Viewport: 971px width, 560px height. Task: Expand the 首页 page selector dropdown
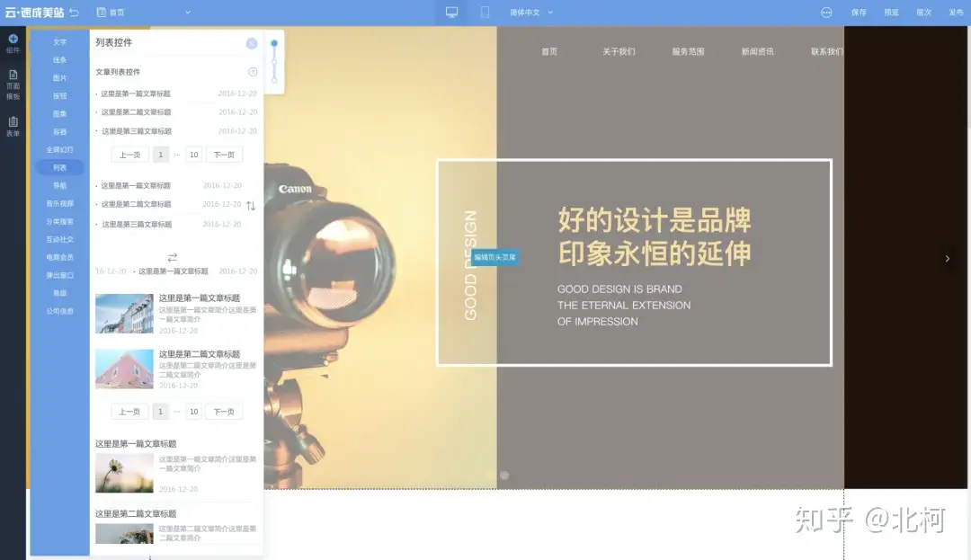(188, 13)
